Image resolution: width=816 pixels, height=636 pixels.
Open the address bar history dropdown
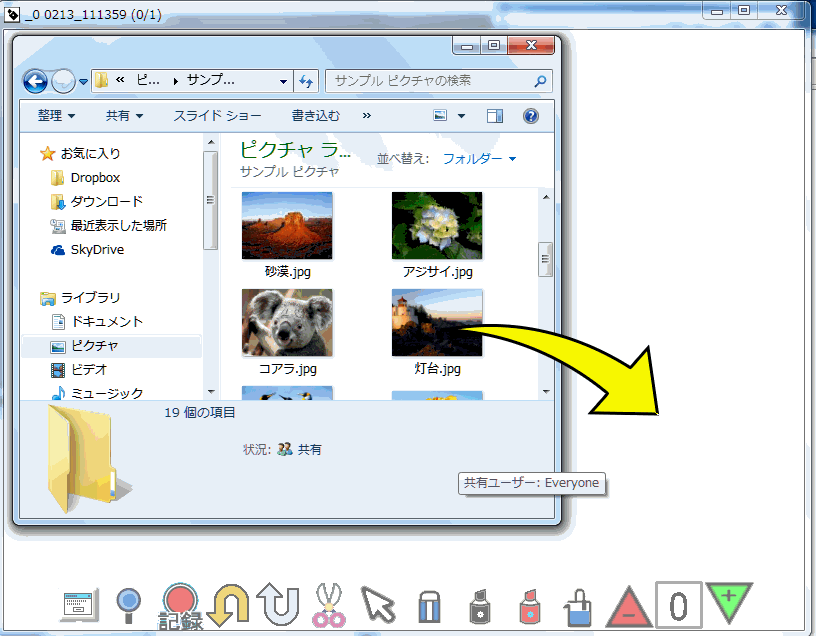click(283, 81)
